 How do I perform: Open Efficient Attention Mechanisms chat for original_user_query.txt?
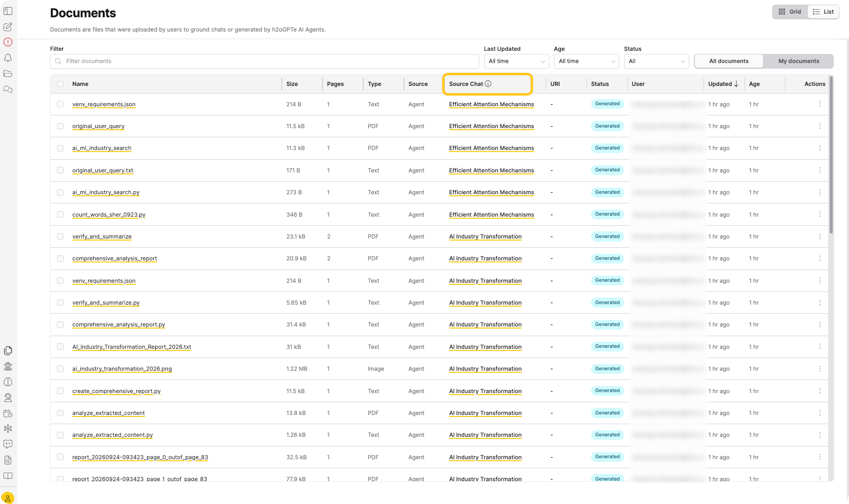(491, 170)
